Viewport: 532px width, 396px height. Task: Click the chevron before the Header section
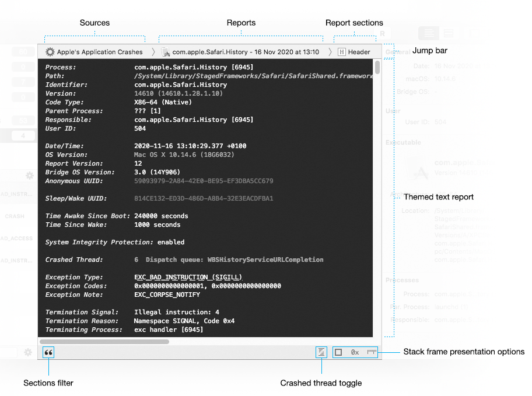coord(330,52)
